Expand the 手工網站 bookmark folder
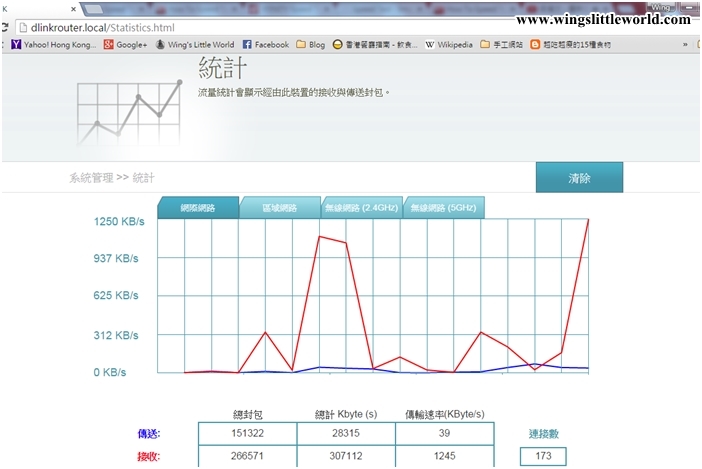 pyautogui.click(x=501, y=45)
